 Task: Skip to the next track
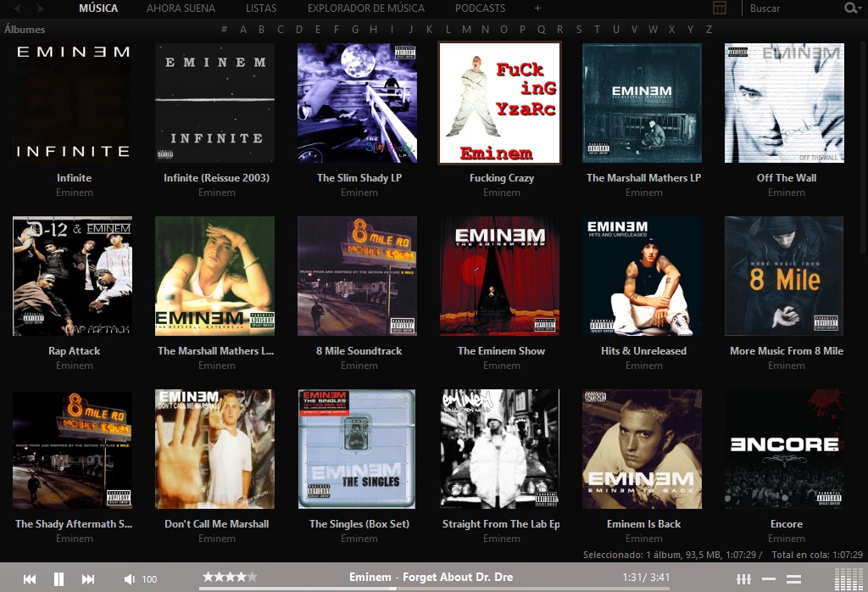pos(87,578)
